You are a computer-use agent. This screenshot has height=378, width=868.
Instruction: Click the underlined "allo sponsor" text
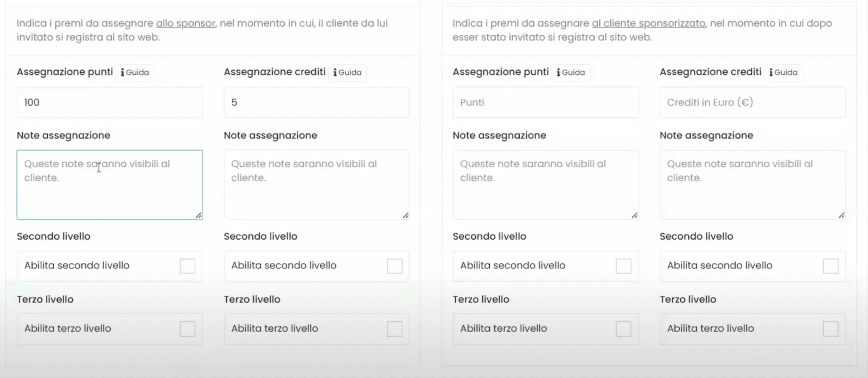[186, 23]
